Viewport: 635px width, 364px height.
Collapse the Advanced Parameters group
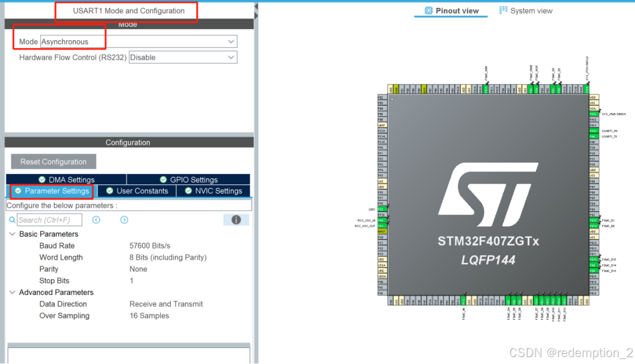click(12, 292)
